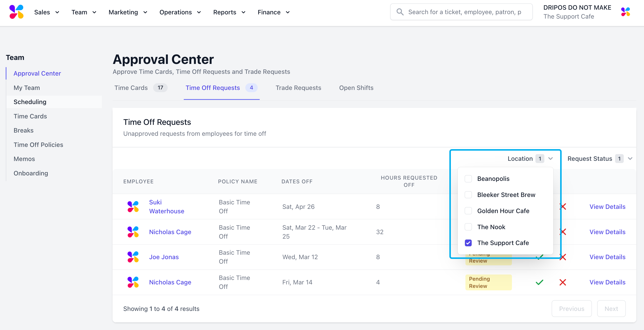The height and width of the screenshot is (330, 644).
Task: Uncheck The Support Cafe checkbox
Action: (x=468, y=243)
